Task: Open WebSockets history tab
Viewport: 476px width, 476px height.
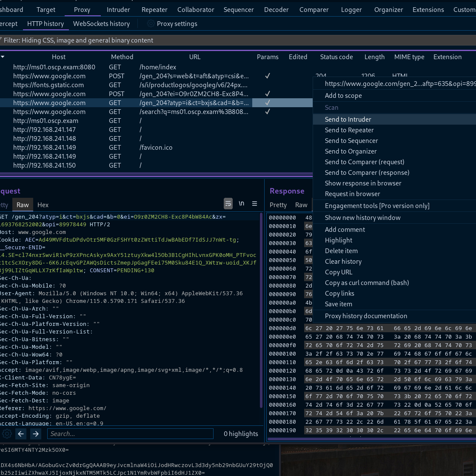Action: (x=101, y=24)
